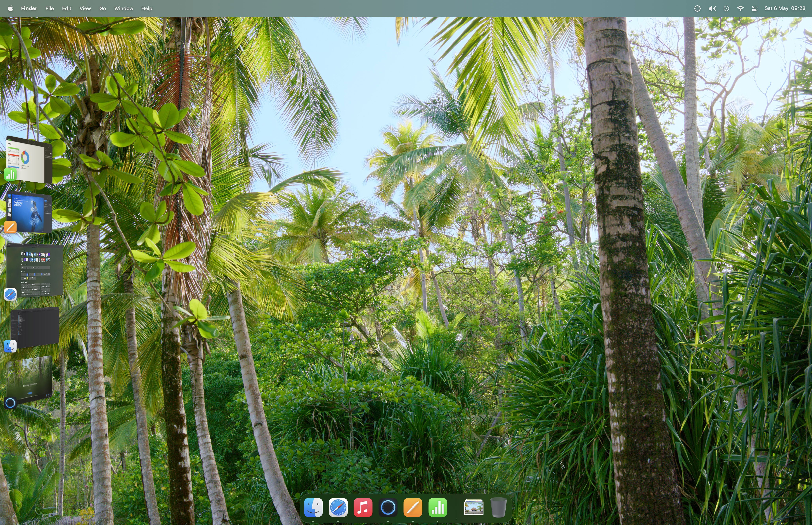Open the volume control in menu bar
This screenshot has width=812, height=525.
712,8
